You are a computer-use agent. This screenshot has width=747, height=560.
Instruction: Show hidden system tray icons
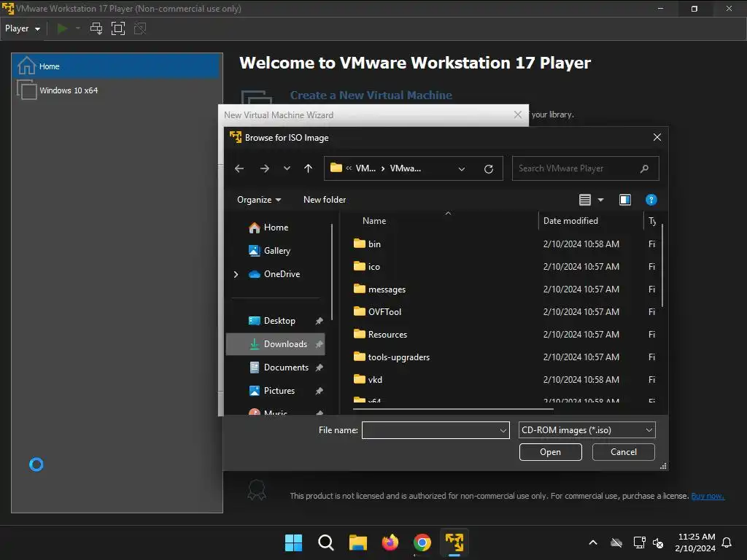(593, 542)
